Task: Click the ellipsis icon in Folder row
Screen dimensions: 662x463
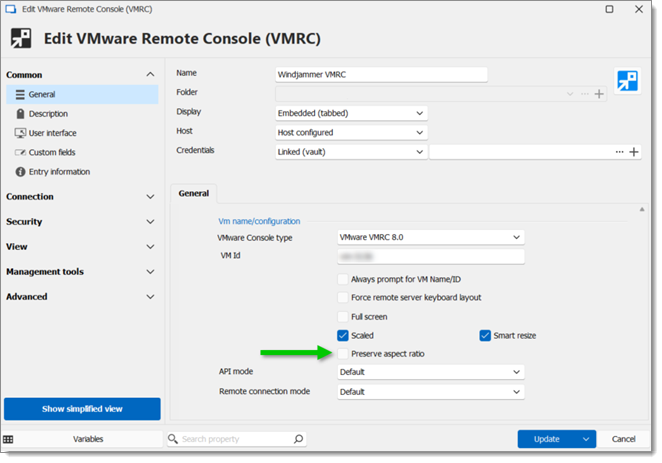Action: coord(584,94)
